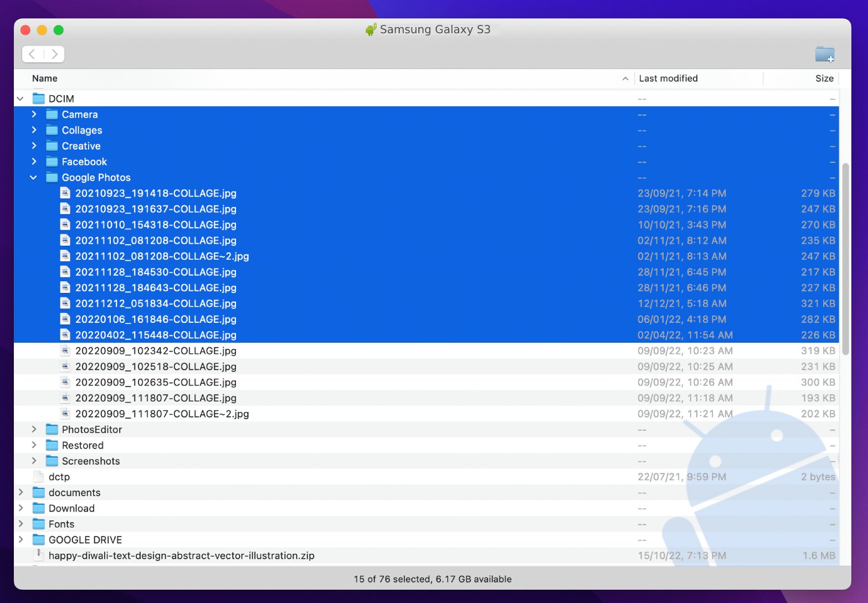Expand the Fonts folder

click(x=20, y=524)
